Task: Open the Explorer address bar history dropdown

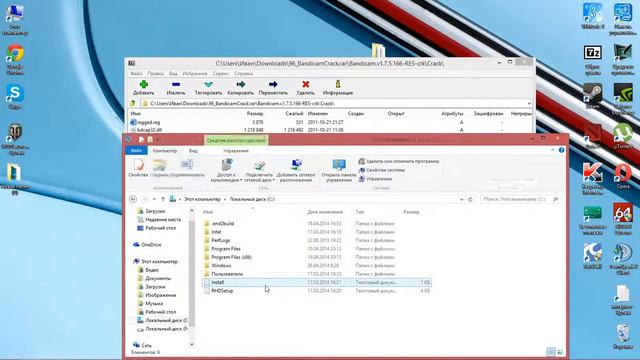Action: tap(462, 199)
